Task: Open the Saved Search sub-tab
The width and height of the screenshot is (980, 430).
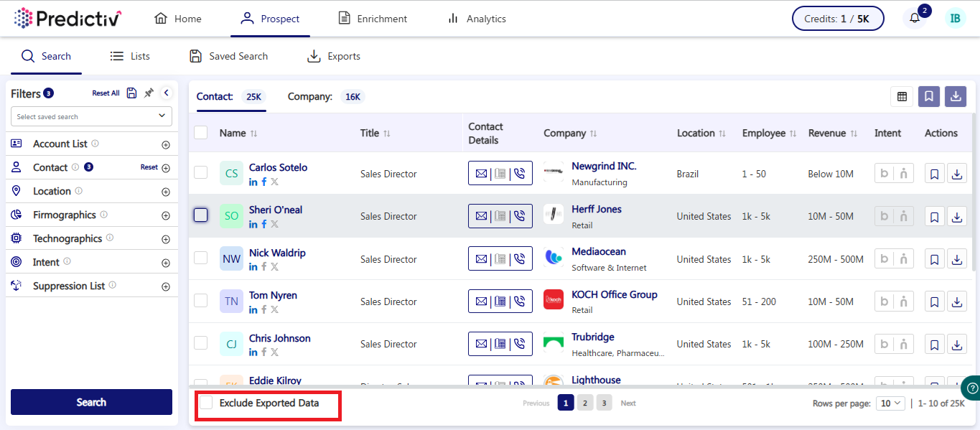Action: coord(228,56)
